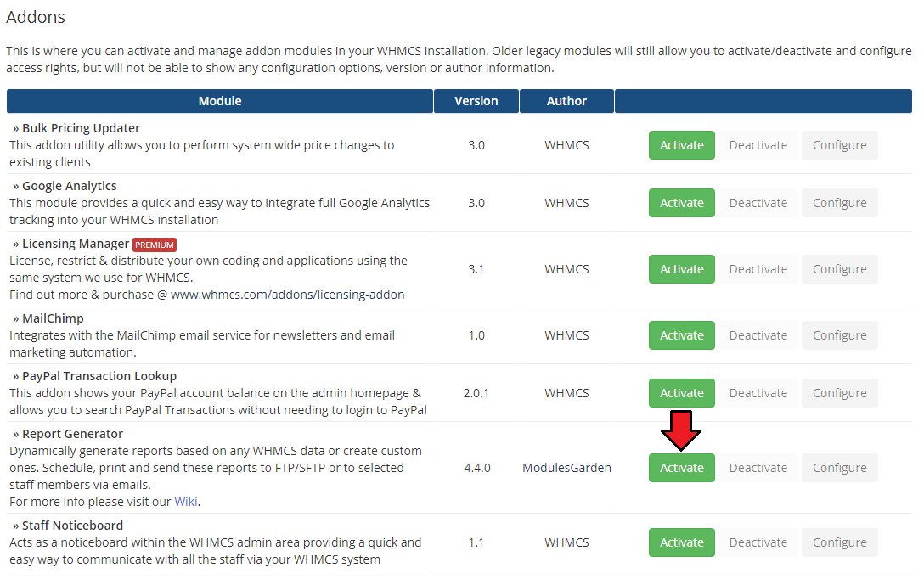
Task: Select the PayPal Transaction Lookup title
Action: (x=99, y=376)
